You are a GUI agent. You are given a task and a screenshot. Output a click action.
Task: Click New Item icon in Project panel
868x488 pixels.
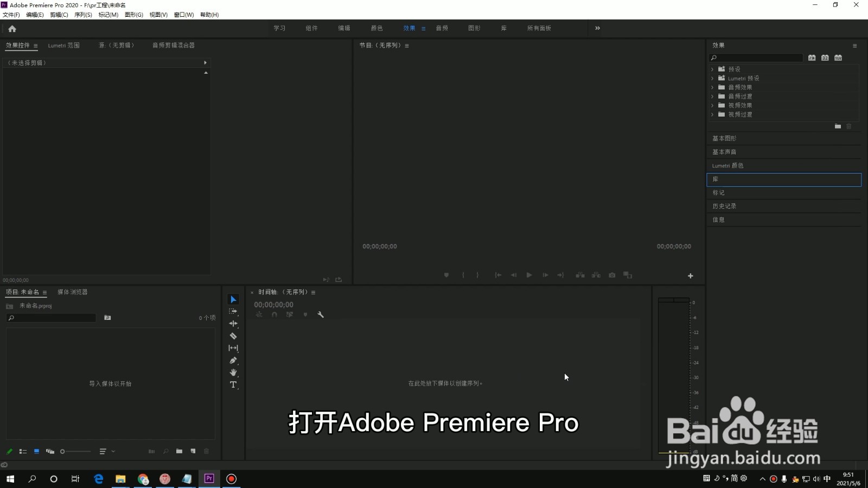pyautogui.click(x=193, y=451)
